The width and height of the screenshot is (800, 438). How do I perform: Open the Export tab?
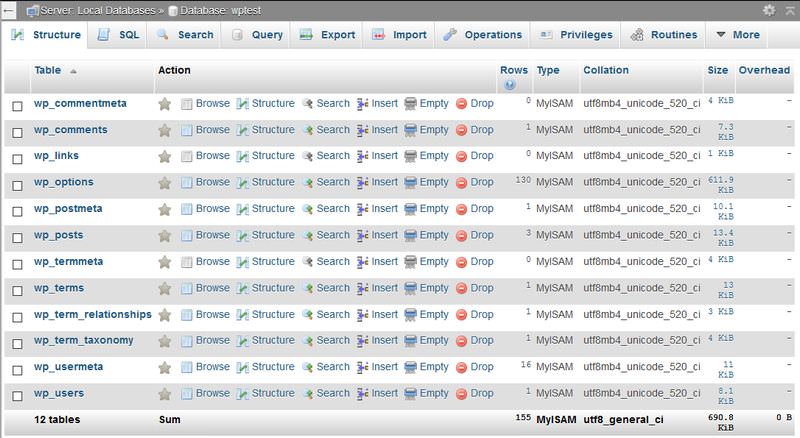[327, 35]
